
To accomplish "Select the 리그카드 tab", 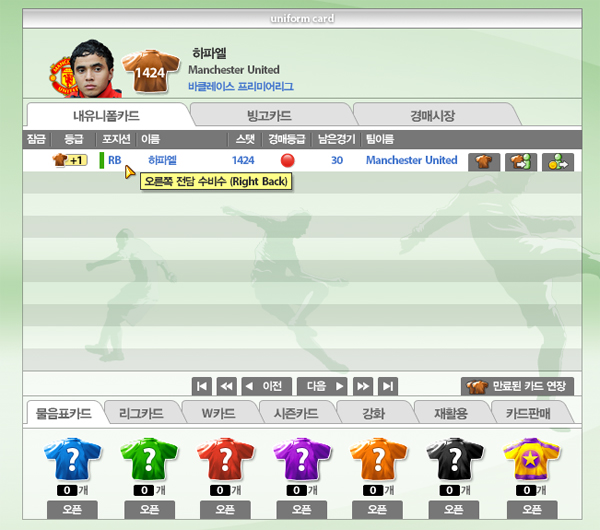I will [141, 413].
